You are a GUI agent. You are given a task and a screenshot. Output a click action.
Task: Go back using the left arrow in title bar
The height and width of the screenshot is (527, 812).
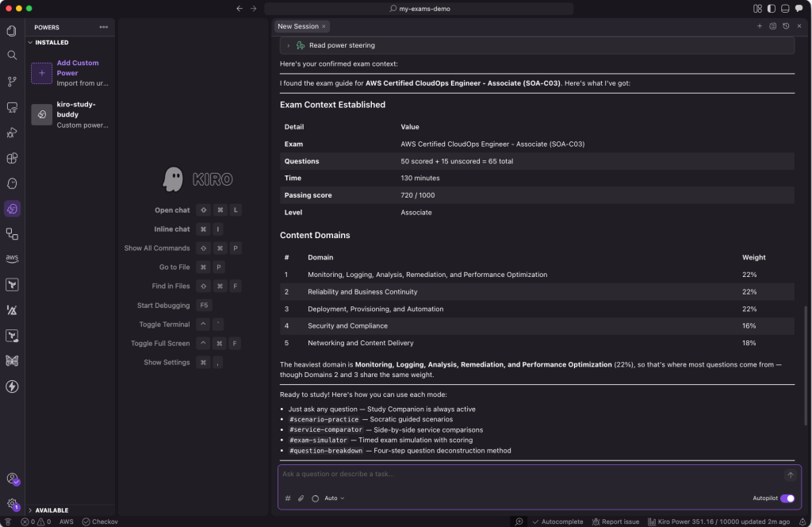click(239, 8)
